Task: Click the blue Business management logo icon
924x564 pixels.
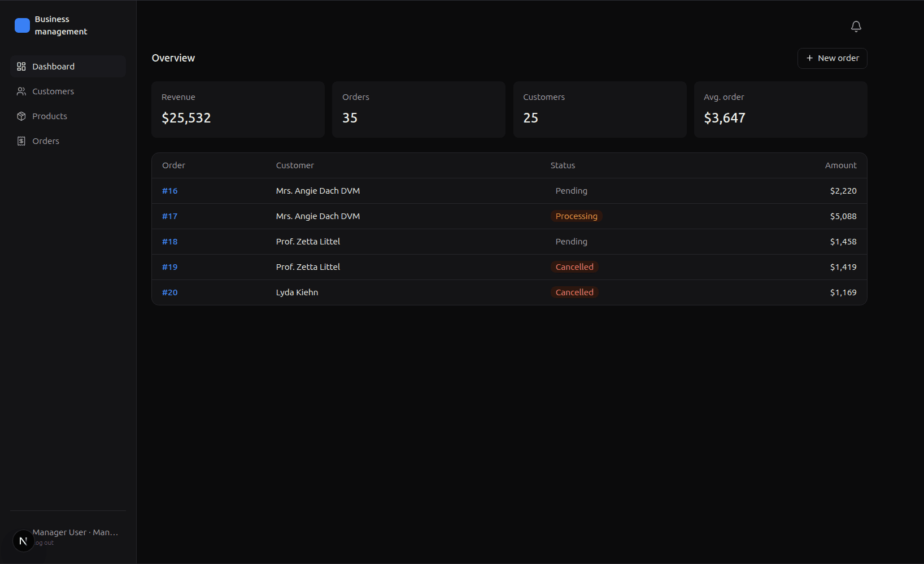Action: pos(22,25)
